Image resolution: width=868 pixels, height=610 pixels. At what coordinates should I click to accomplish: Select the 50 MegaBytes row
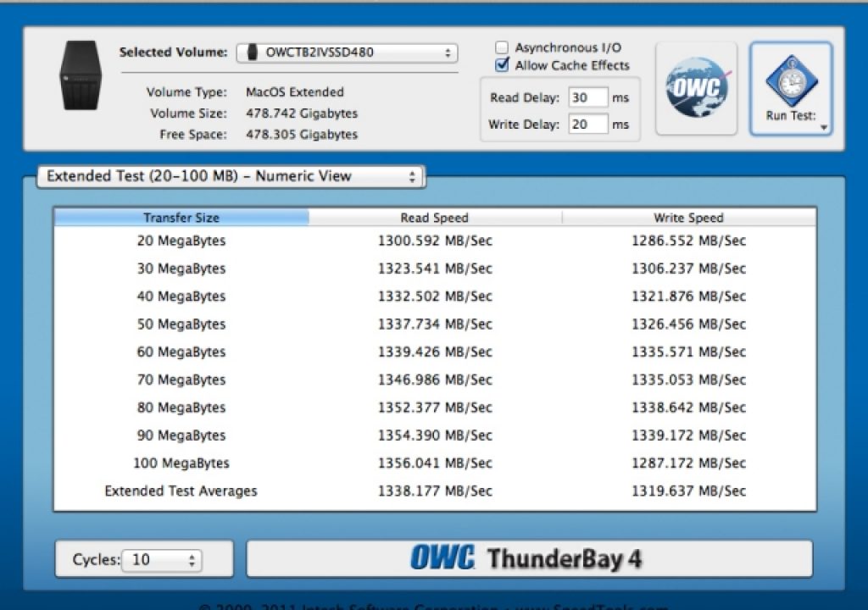coord(435,324)
